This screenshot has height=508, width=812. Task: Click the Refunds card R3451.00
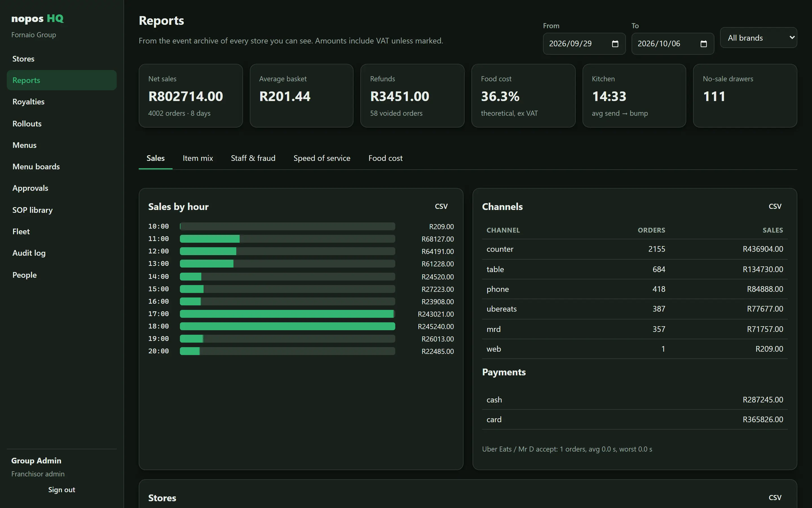click(412, 96)
